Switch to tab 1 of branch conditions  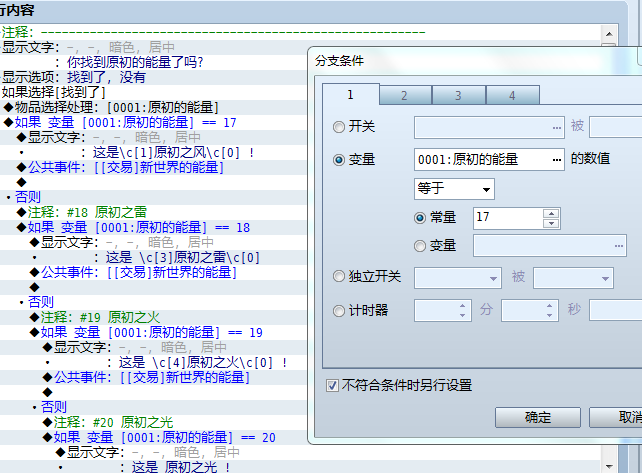350,95
